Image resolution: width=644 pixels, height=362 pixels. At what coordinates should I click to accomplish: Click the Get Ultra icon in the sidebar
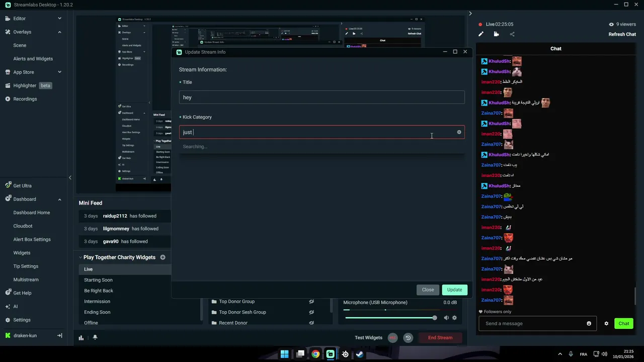pyautogui.click(x=8, y=186)
